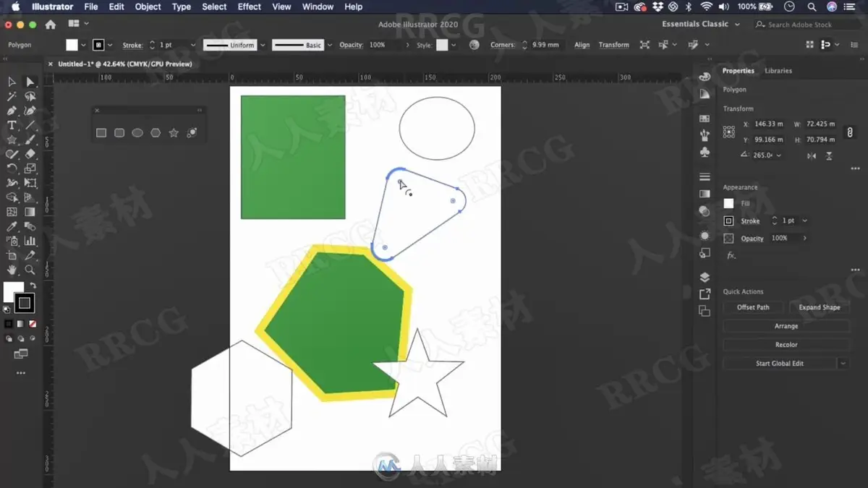Open the Layers panel icon in dock
The height and width of the screenshot is (488, 868).
705,277
